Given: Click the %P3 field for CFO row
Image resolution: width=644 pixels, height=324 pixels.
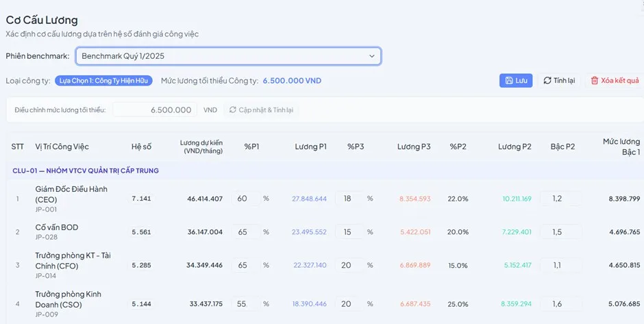Looking at the screenshot, I should click(x=350, y=265).
